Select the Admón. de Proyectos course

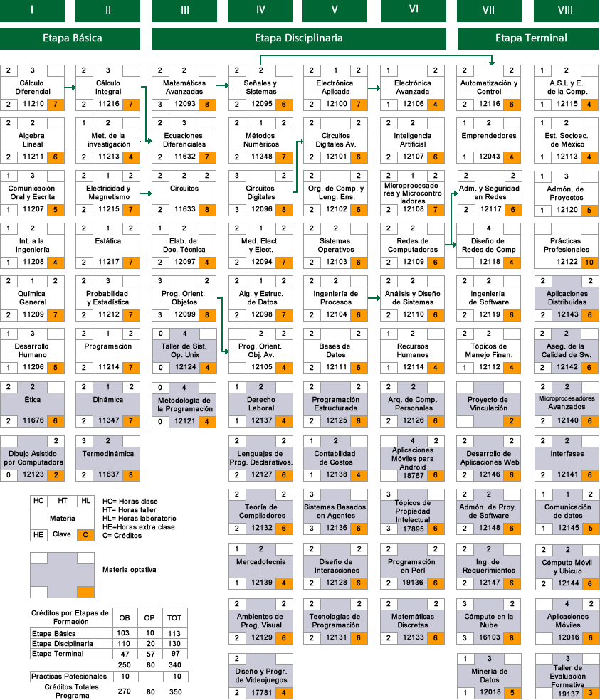point(566,193)
